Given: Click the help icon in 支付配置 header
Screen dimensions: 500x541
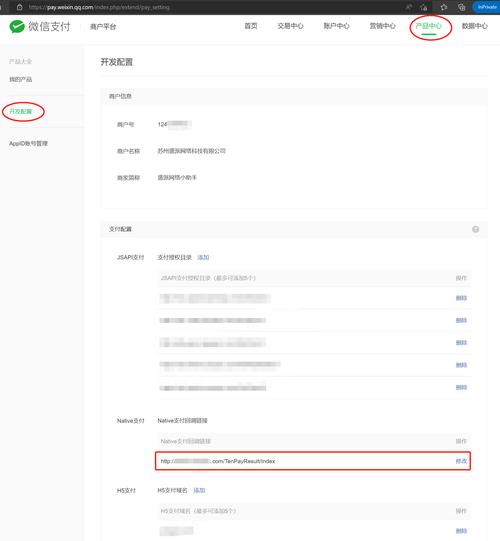Looking at the screenshot, I should tap(476, 229).
